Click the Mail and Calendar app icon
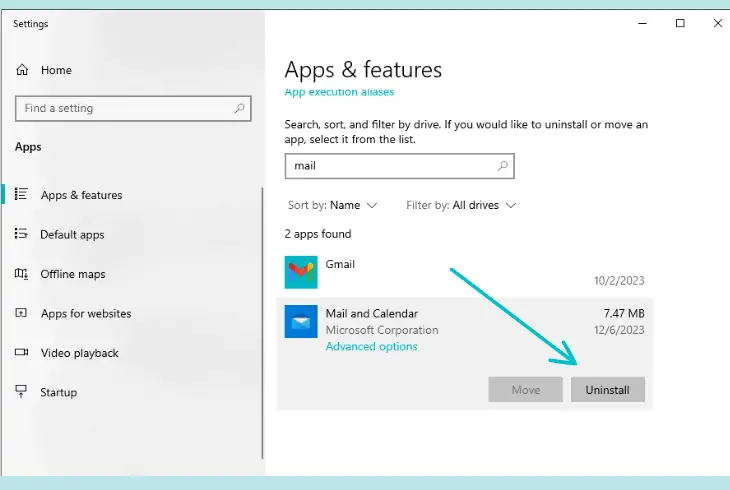730x490 pixels. [x=301, y=321]
